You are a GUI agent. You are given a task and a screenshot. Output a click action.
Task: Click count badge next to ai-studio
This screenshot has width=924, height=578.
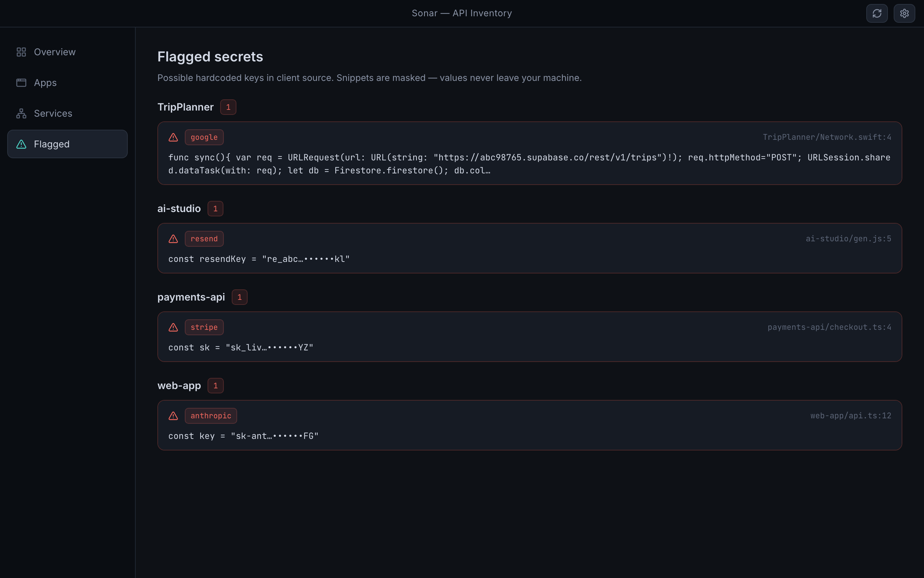215,209
